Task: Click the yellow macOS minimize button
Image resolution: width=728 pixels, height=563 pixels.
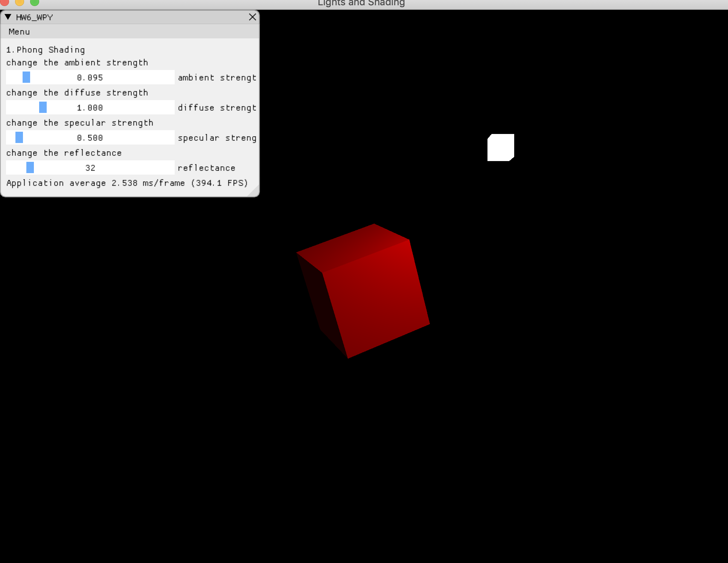Action: pos(20,2)
